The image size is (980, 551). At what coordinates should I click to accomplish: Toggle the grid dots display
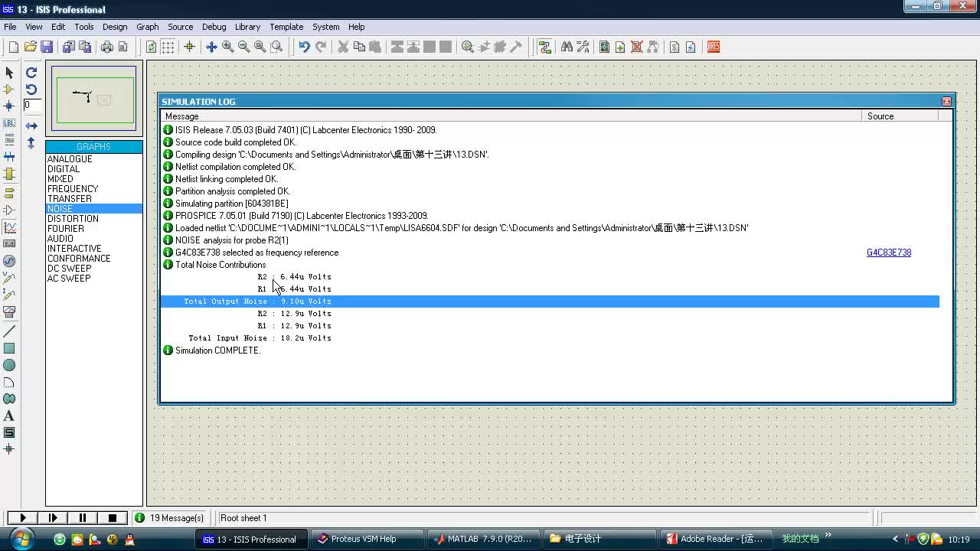(168, 47)
